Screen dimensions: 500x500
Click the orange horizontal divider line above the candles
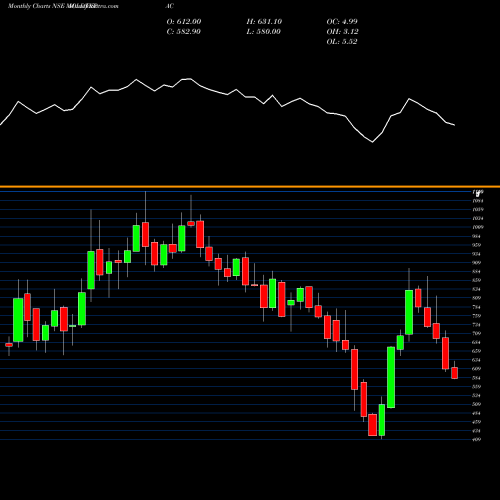(250, 187)
